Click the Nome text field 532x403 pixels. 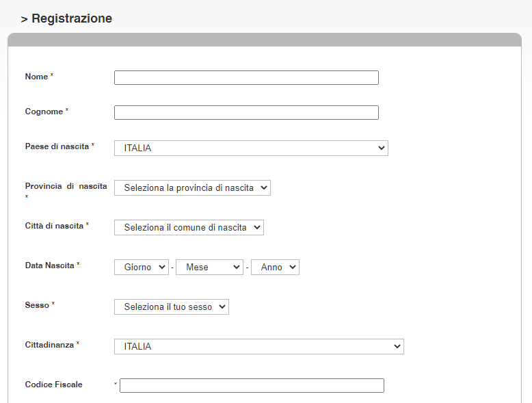[246, 78]
